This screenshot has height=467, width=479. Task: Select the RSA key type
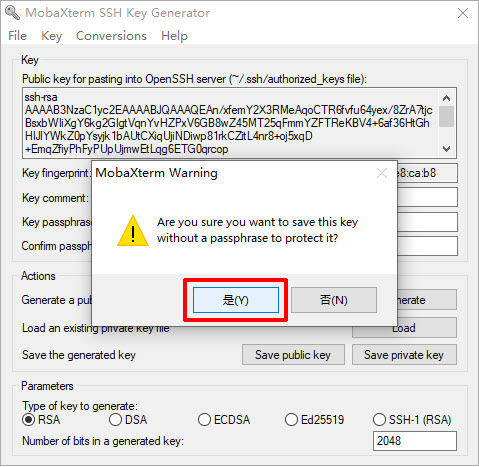pos(41,420)
